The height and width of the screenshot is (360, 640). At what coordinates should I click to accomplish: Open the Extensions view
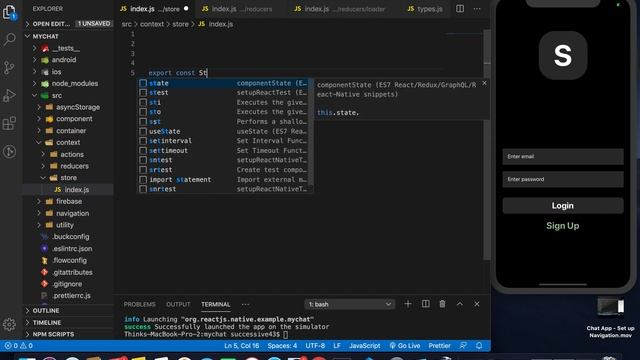9,123
